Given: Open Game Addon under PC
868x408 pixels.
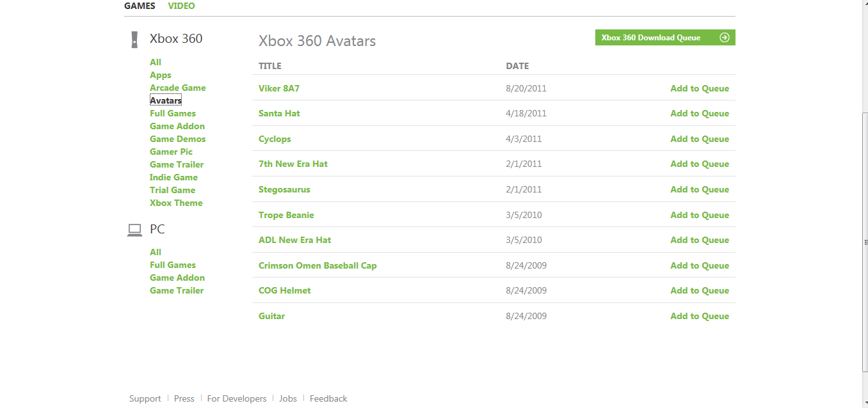Looking at the screenshot, I should (x=177, y=278).
